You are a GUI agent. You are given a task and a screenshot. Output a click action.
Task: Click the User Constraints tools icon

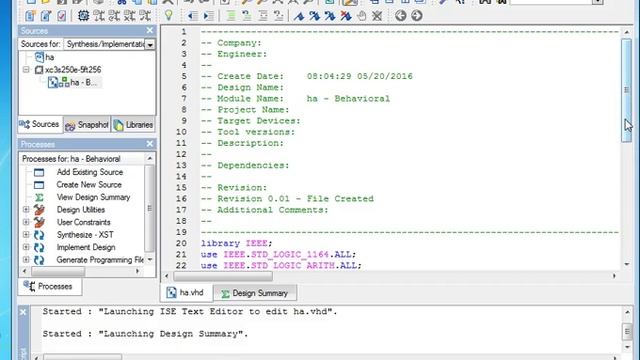[x=39, y=222]
